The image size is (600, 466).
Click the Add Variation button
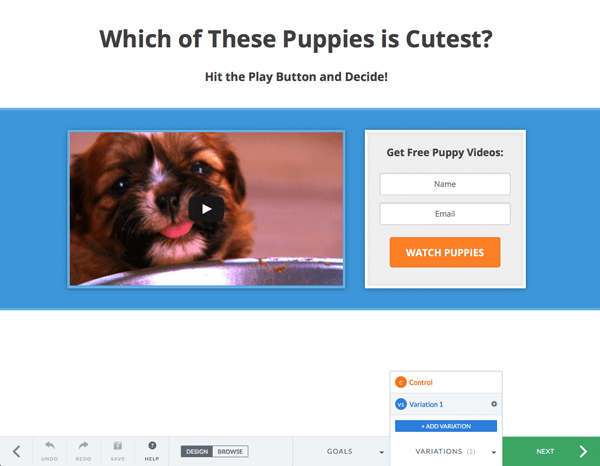click(x=446, y=426)
